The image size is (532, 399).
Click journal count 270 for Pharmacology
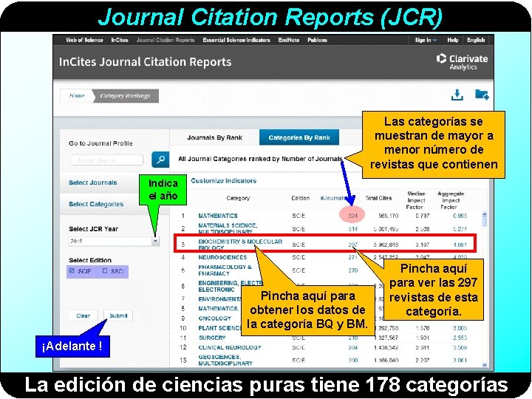353,270
